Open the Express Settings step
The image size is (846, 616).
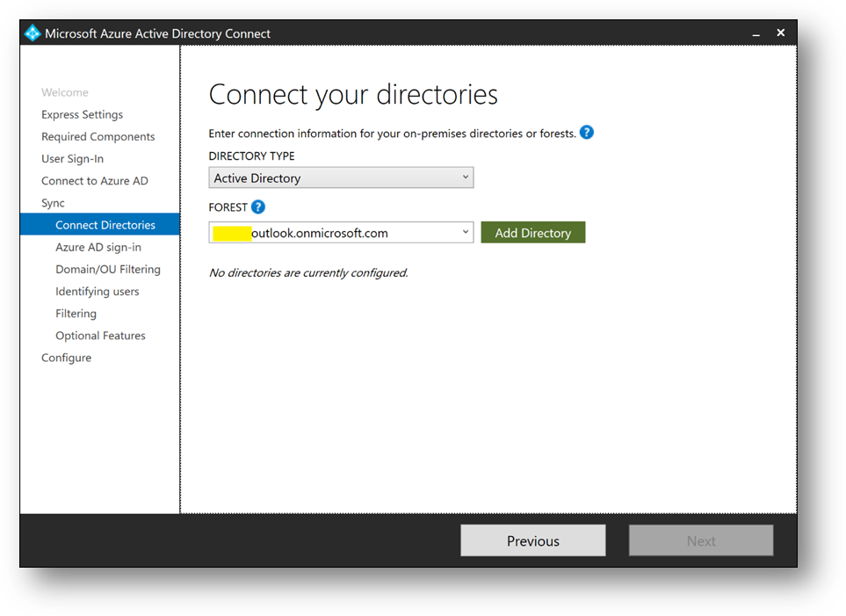coord(82,114)
